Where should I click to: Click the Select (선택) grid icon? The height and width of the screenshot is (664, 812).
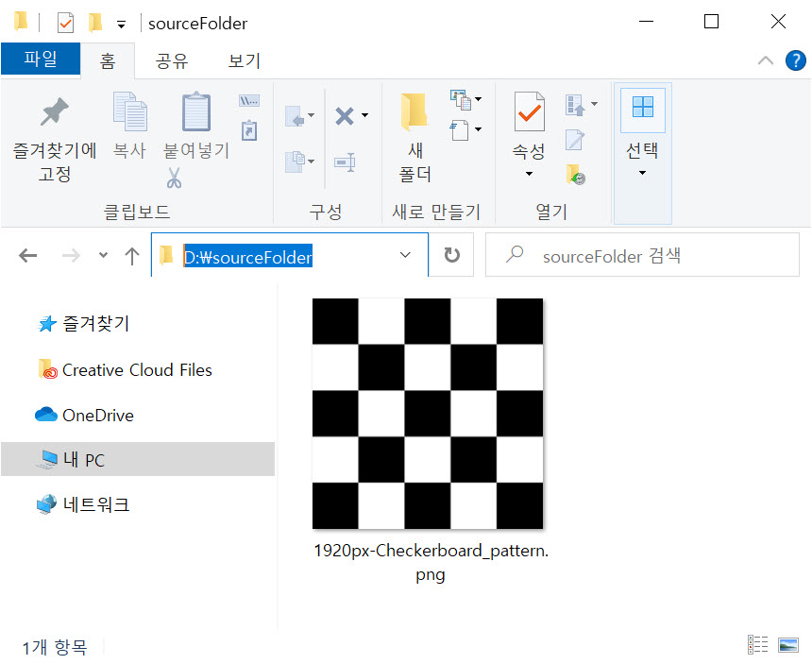click(x=643, y=107)
